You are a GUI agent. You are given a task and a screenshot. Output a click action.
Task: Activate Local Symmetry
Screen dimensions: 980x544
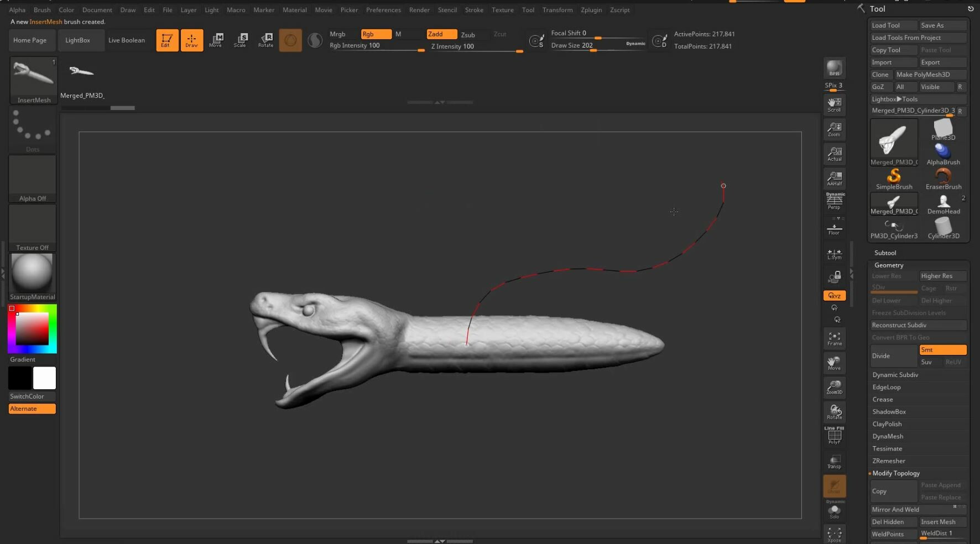click(x=835, y=253)
